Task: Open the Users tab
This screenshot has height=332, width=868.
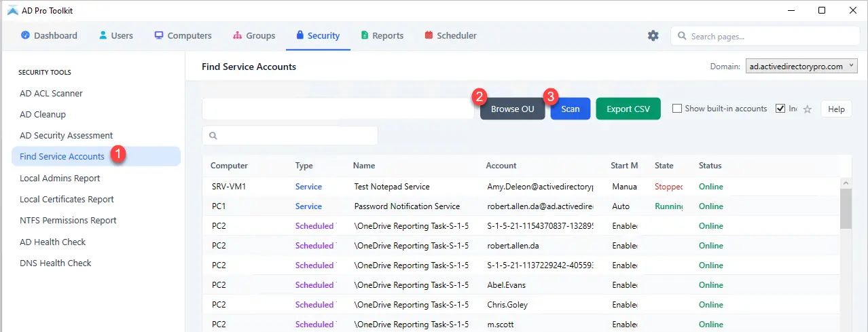Action: point(115,35)
